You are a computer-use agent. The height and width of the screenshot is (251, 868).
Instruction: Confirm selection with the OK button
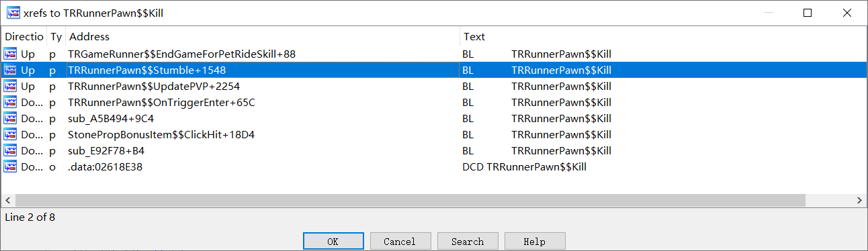333,241
